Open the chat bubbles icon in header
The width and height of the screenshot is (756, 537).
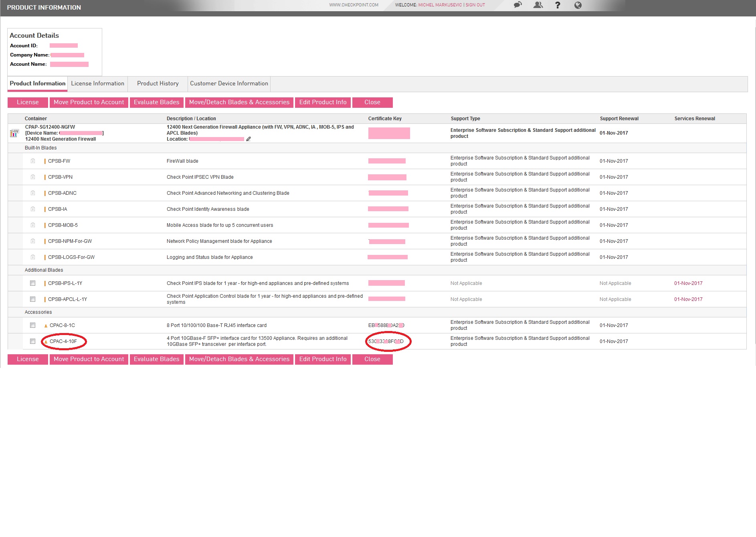518,5
